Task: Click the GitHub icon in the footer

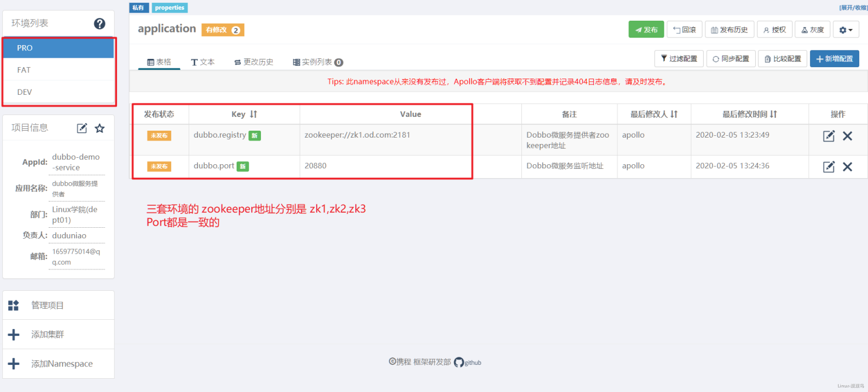Action: click(x=459, y=363)
